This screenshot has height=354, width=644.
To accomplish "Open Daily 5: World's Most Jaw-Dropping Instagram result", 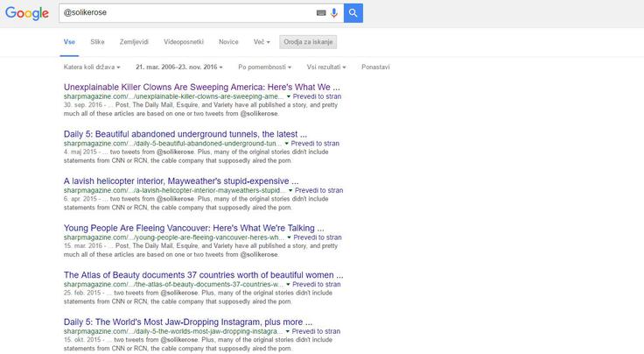I will [x=188, y=322].
